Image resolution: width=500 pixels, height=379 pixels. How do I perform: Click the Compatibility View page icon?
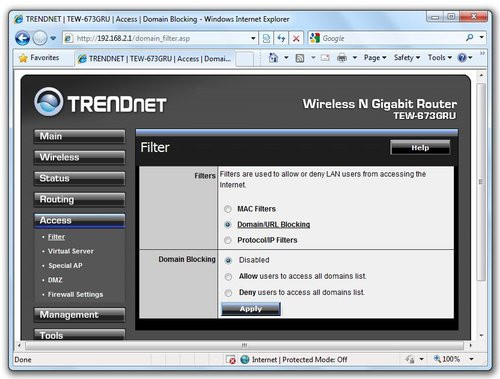[266, 38]
